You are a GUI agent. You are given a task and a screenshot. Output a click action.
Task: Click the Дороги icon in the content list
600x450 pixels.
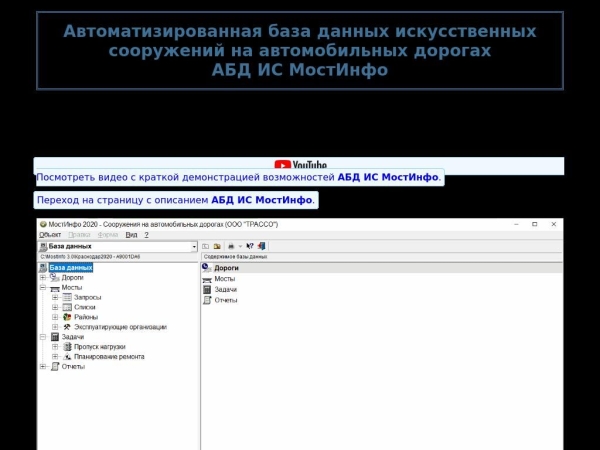coord(207,267)
